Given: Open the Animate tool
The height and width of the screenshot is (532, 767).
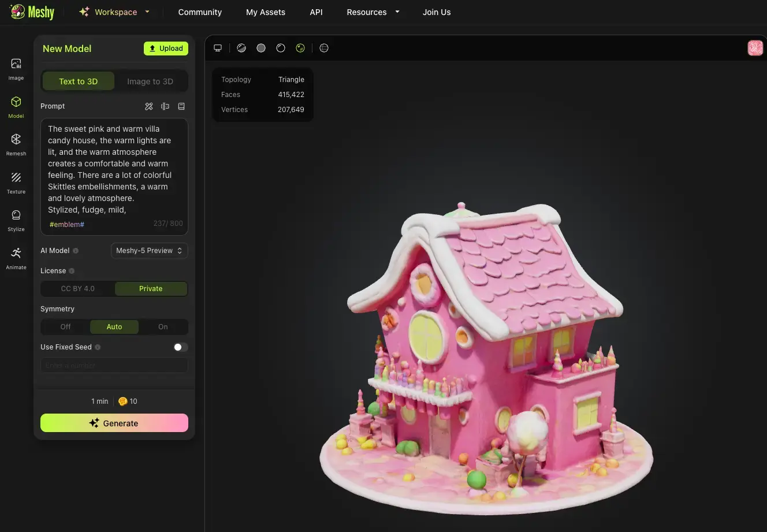Looking at the screenshot, I should coord(16,258).
